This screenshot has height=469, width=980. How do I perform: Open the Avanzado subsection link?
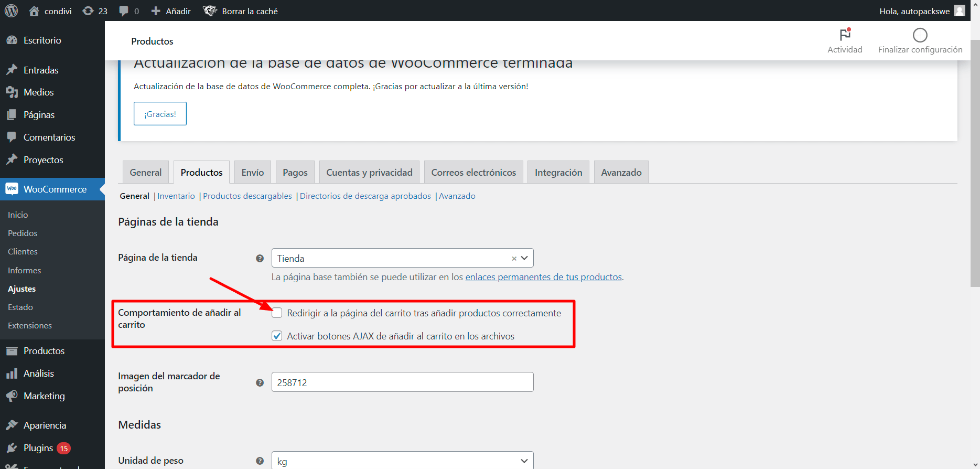click(457, 196)
